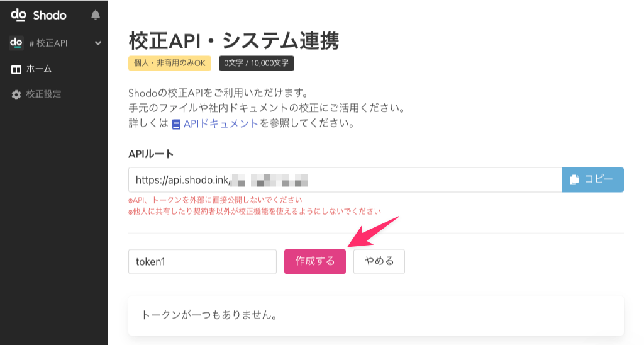Cancel token creation with やめる
This screenshot has height=345, width=644.
point(379,261)
